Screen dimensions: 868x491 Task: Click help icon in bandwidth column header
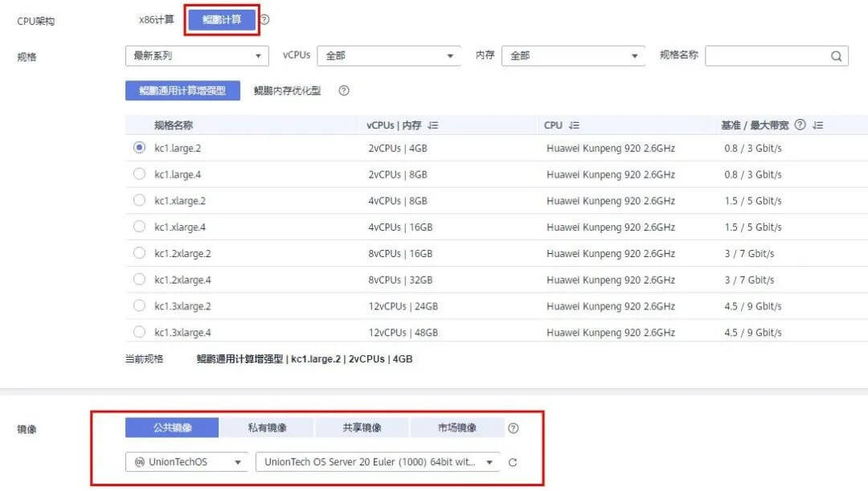[x=800, y=125]
